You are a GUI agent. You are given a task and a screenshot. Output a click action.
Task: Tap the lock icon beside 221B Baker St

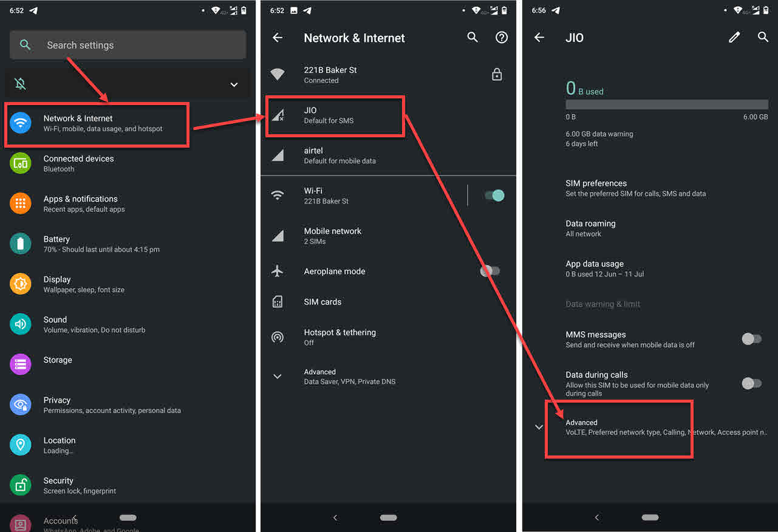click(497, 75)
